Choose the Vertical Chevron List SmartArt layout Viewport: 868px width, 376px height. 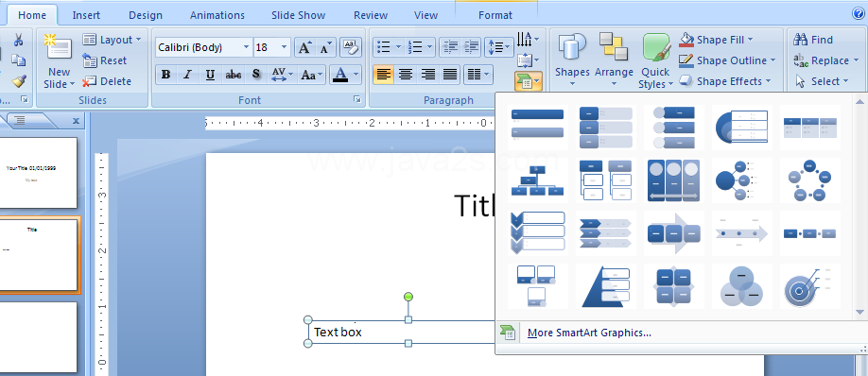pos(537,233)
